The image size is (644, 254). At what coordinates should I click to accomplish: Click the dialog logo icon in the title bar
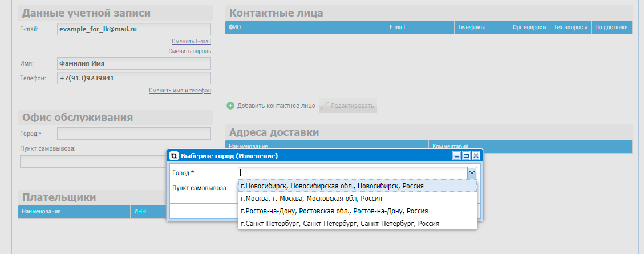coord(174,156)
